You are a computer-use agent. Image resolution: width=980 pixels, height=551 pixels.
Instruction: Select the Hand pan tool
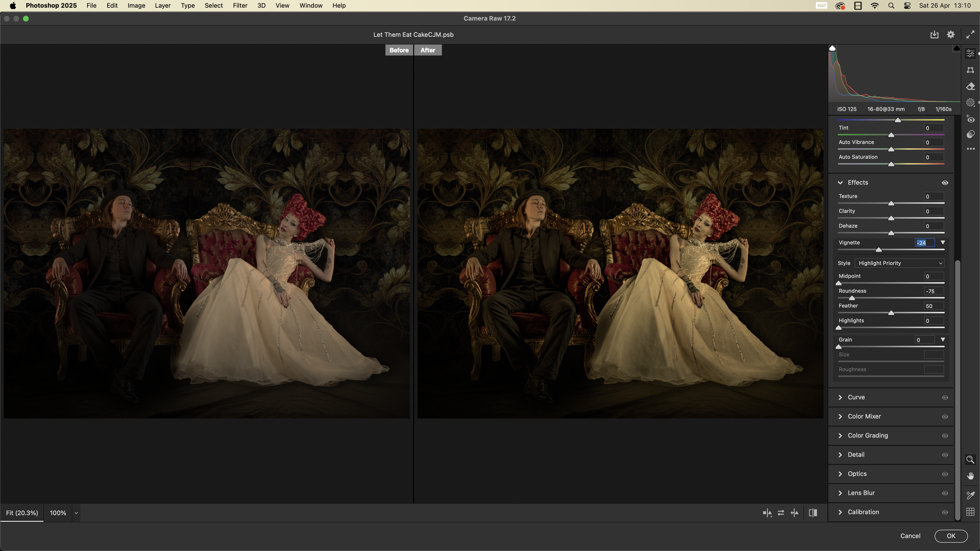pyautogui.click(x=970, y=476)
